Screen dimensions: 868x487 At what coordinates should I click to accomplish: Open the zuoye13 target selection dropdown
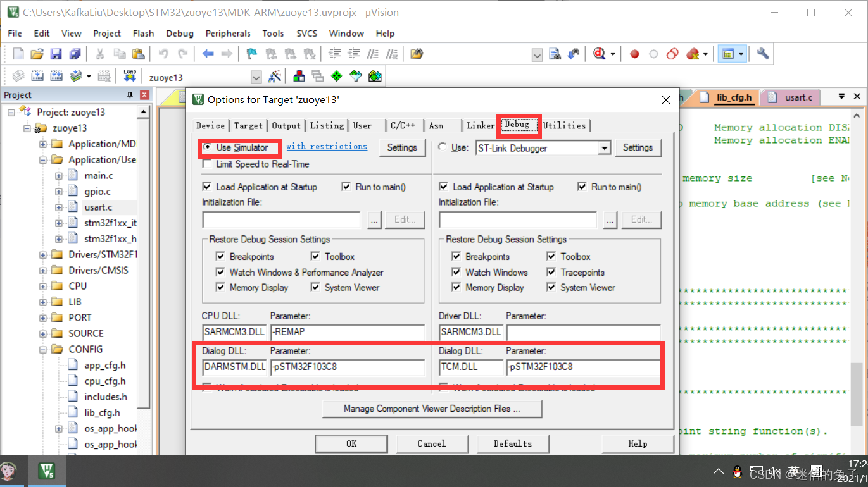click(x=256, y=77)
